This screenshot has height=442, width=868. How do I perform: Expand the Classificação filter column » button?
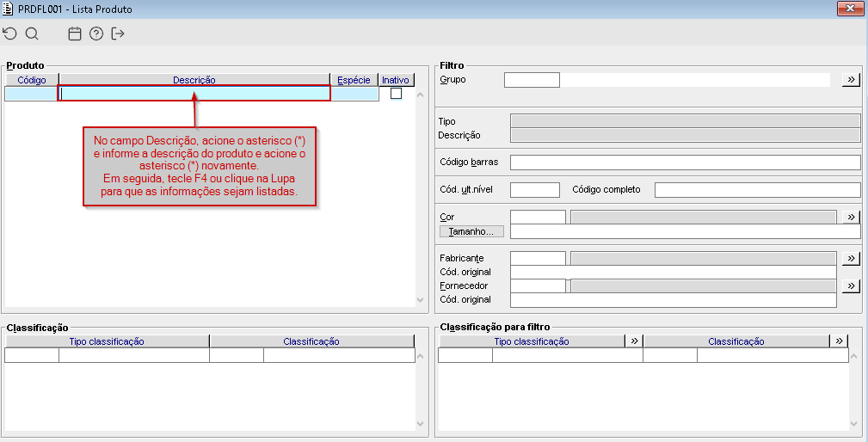[840, 341]
